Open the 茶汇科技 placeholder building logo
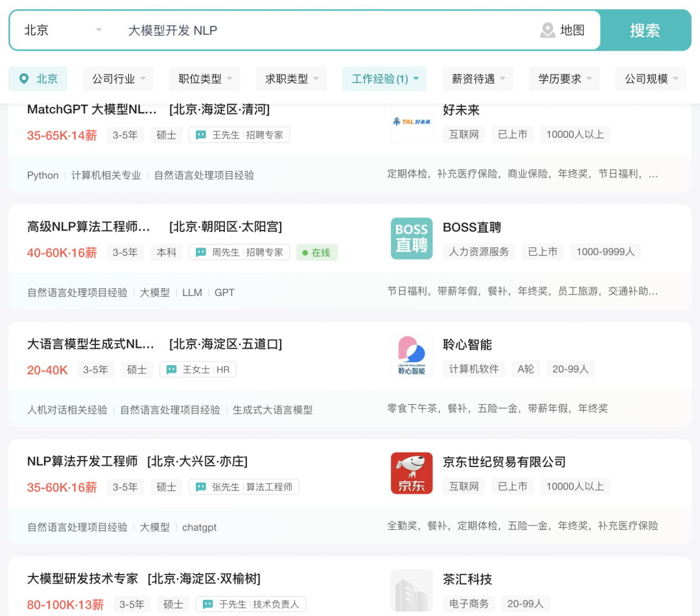 (412, 591)
